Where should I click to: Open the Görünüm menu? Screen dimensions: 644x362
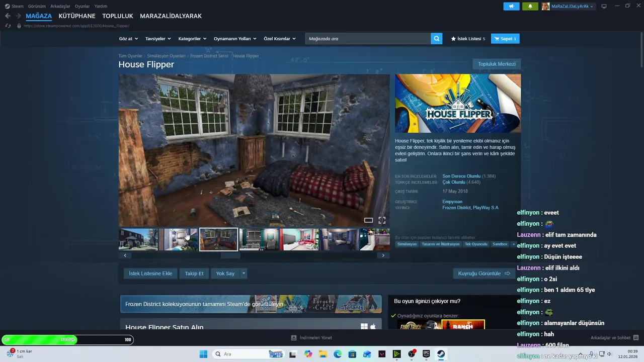click(37, 6)
